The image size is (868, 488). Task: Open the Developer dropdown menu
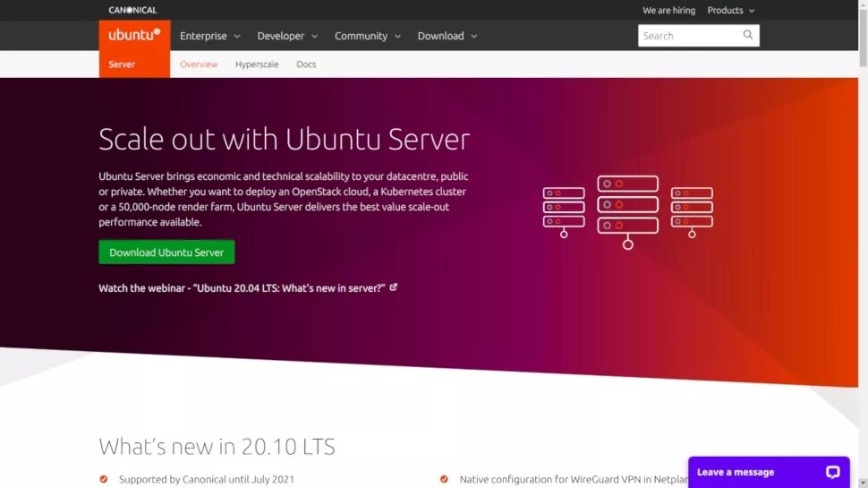tap(287, 36)
